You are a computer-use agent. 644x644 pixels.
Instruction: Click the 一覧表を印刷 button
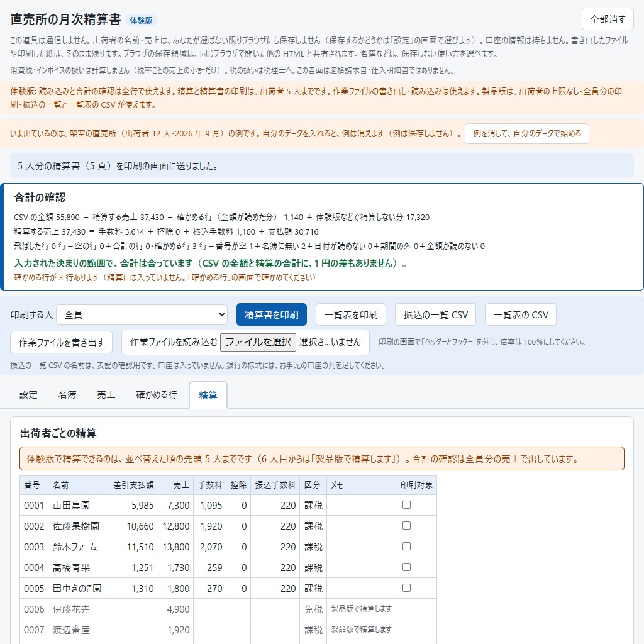pos(351,314)
